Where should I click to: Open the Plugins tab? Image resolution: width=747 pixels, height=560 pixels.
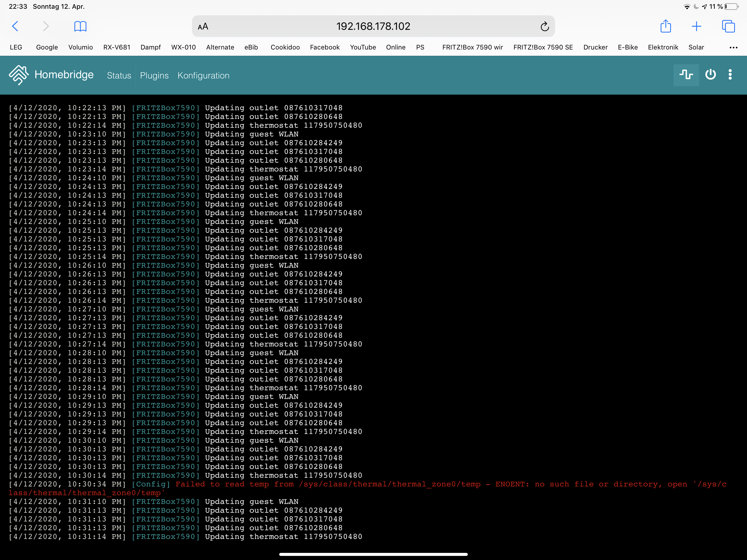(x=154, y=76)
